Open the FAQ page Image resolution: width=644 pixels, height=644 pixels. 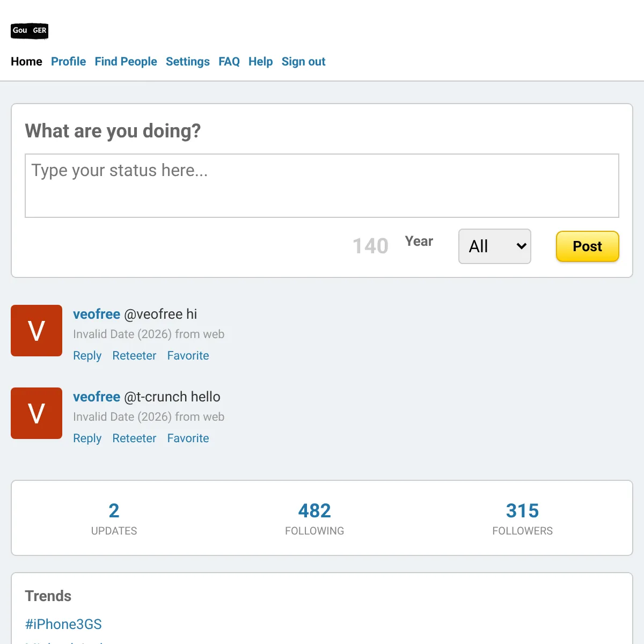click(229, 62)
